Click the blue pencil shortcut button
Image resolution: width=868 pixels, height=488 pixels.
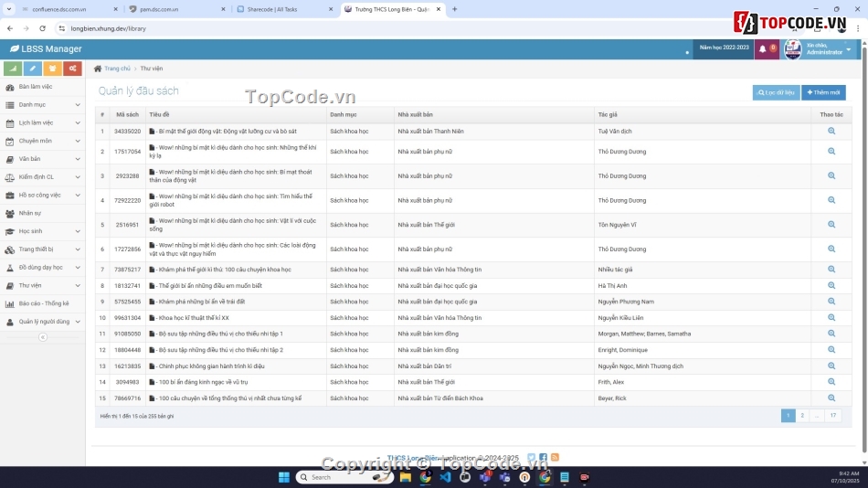pyautogui.click(x=33, y=69)
